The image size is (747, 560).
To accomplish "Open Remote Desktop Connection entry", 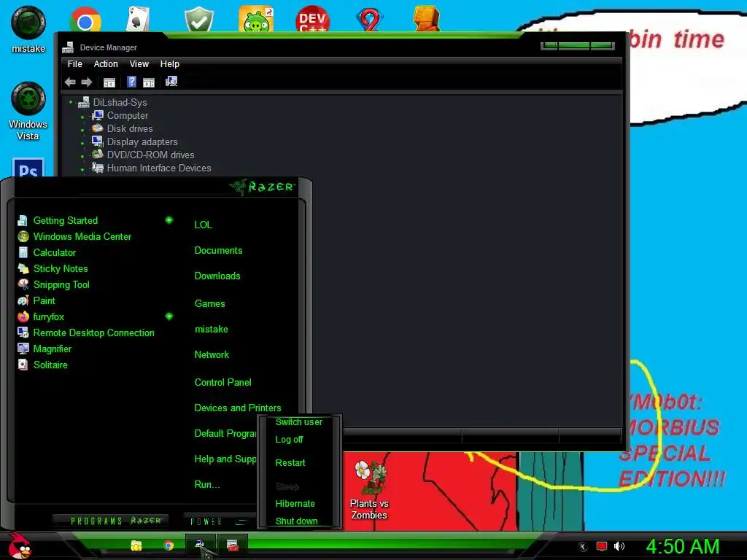I will coord(86,332).
